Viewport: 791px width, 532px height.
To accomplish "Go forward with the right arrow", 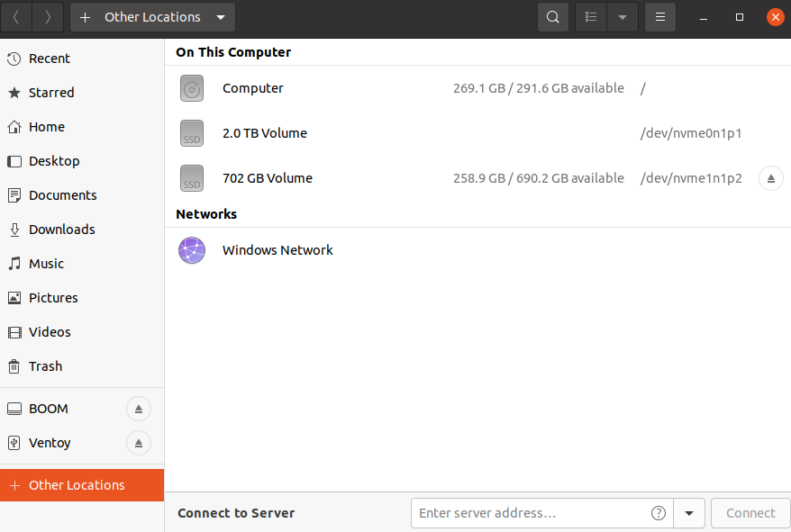I will [48, 17].
